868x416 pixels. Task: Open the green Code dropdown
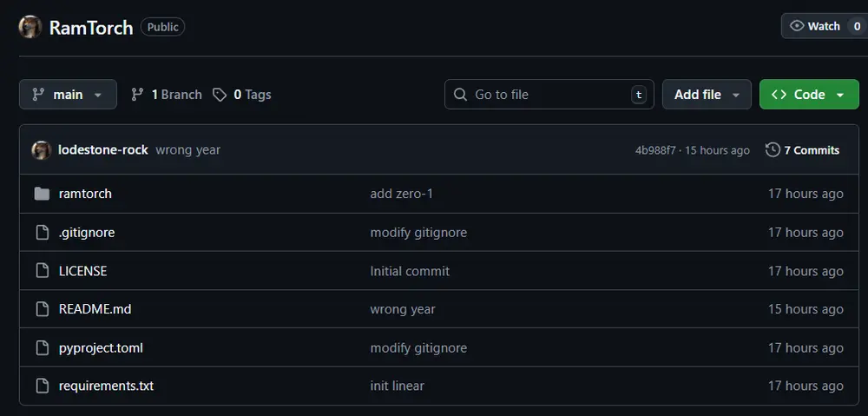point(808,95)
